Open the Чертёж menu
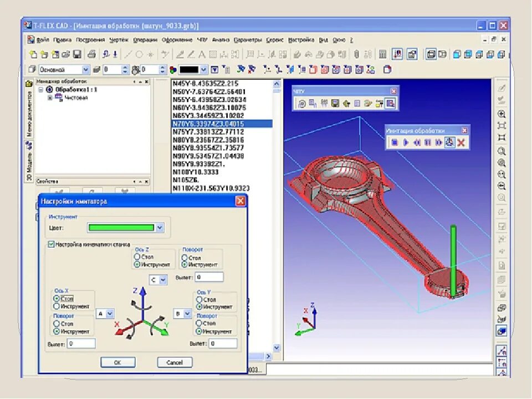 [119, 40]
